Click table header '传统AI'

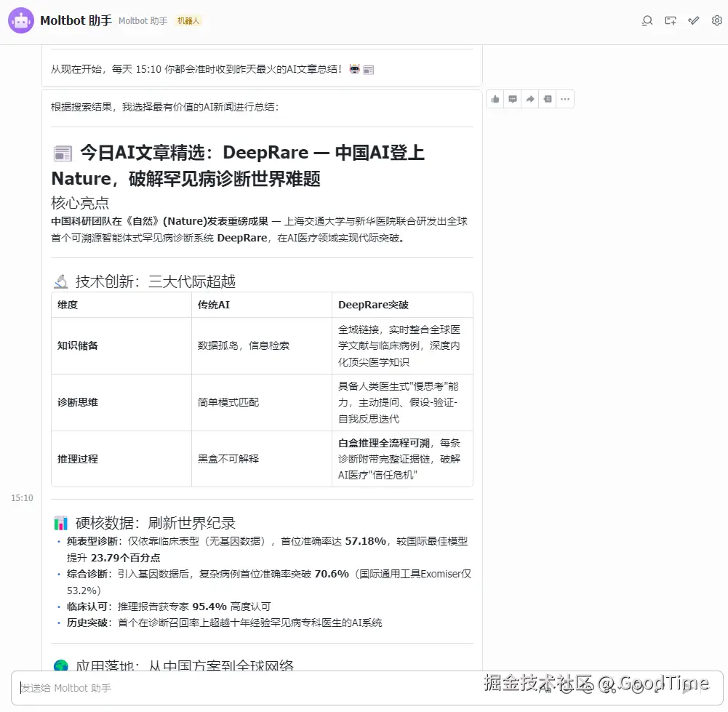point(214,305)
